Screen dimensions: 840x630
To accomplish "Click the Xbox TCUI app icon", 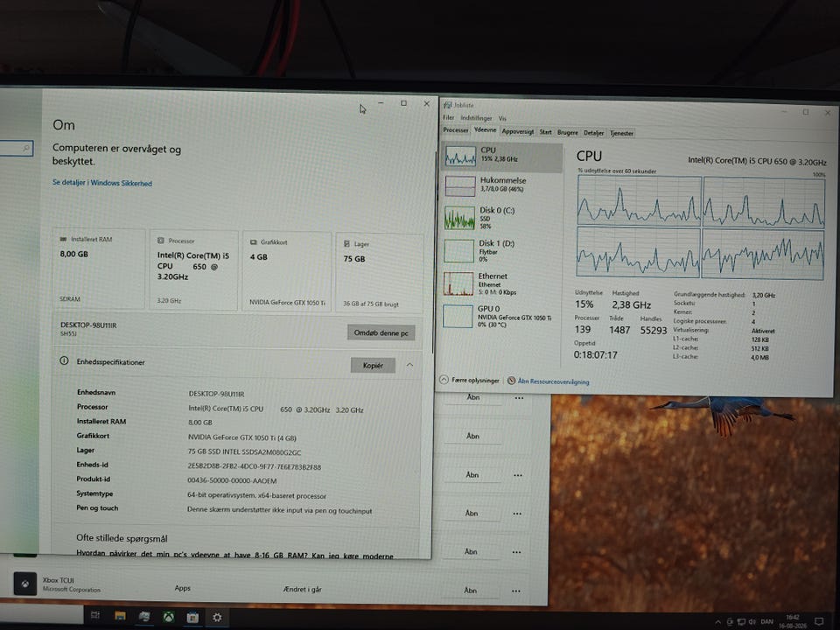I will (x=24, y=584).
